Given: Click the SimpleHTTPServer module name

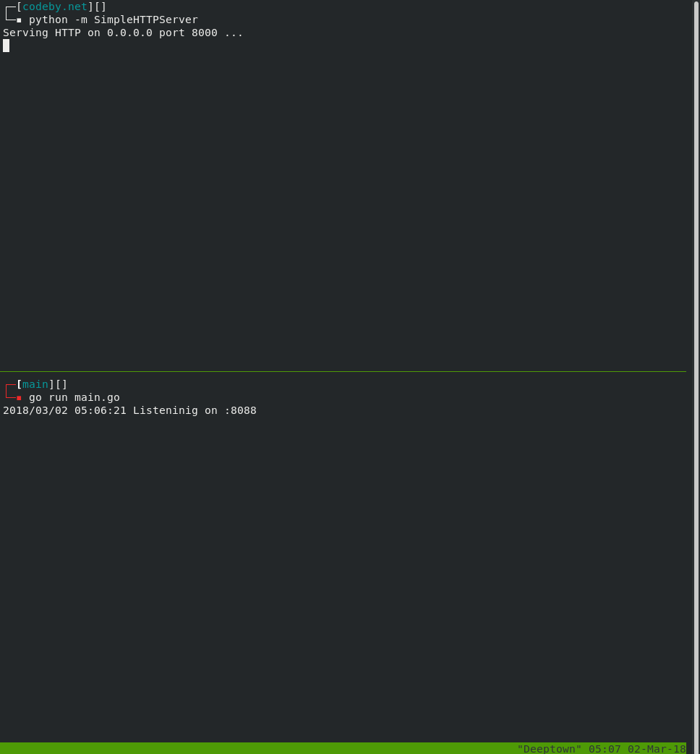Looking at the screenshot, I should click(x=145, y=20).
